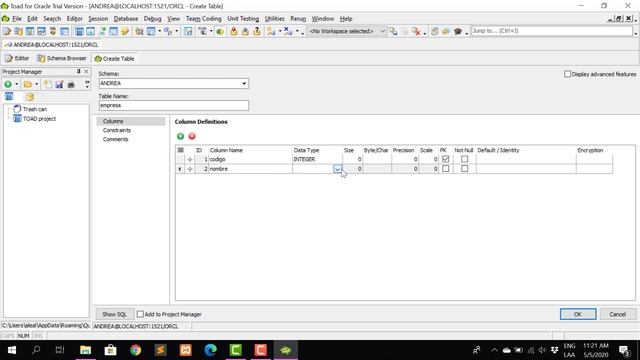Toggle PK checkbox for nombre row
This screenshot has height=360, width=640.
(x=445, y=169)
